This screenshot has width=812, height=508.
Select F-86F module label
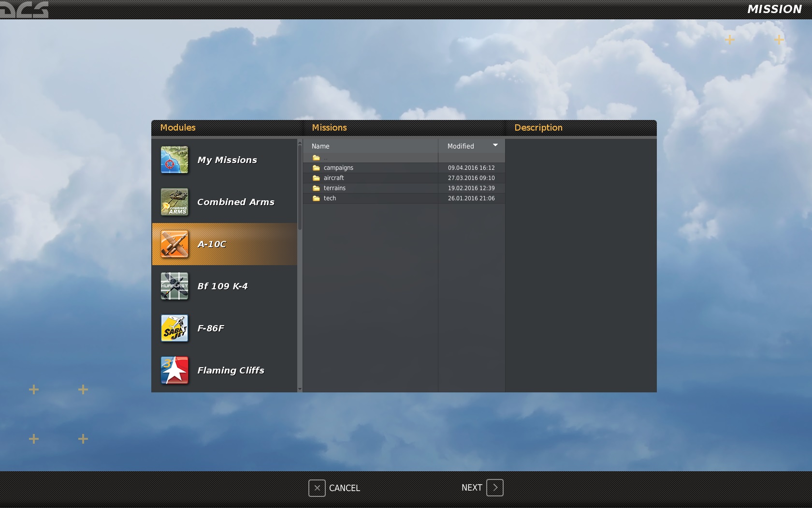211,329
